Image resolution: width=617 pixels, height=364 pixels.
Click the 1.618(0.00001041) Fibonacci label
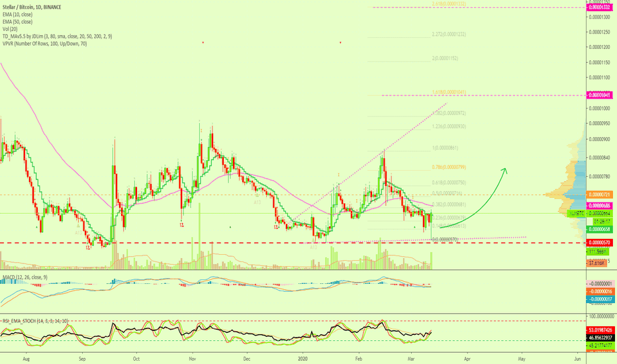pos(449,93)
